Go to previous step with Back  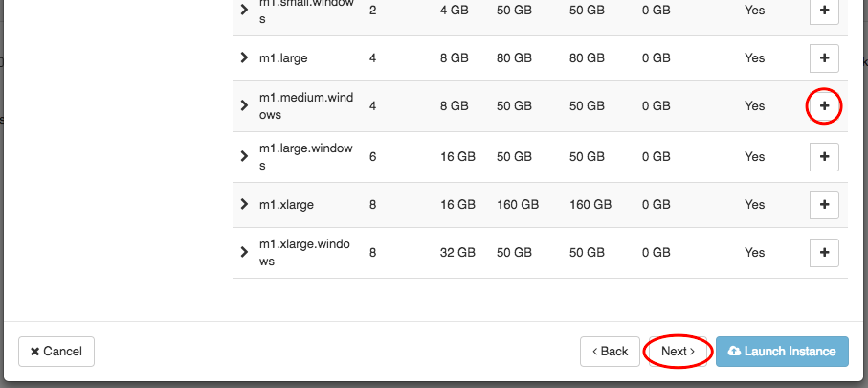tap(610, 352)
